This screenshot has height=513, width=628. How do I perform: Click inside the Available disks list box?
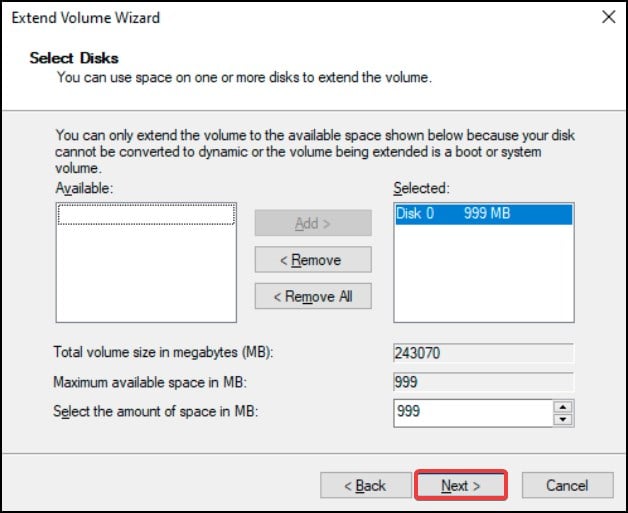146,262
